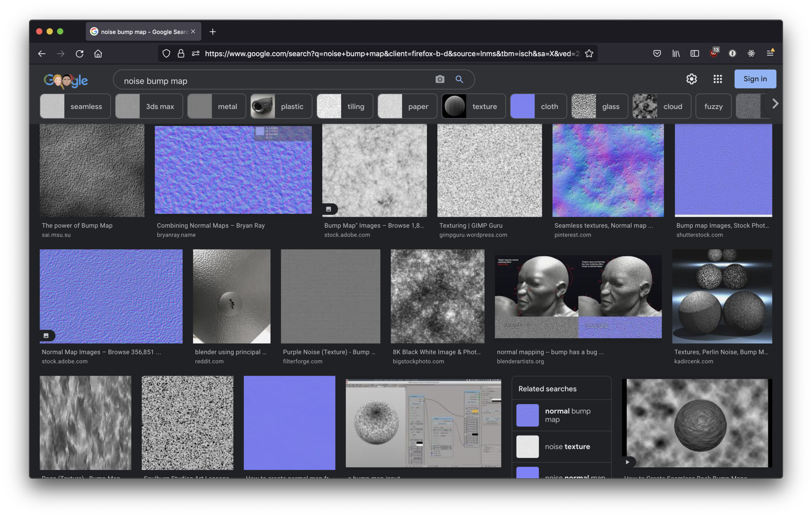Open site permissions toggle icon
The height and width of the screenshot is (517, 812).
[x=195, y=54]
